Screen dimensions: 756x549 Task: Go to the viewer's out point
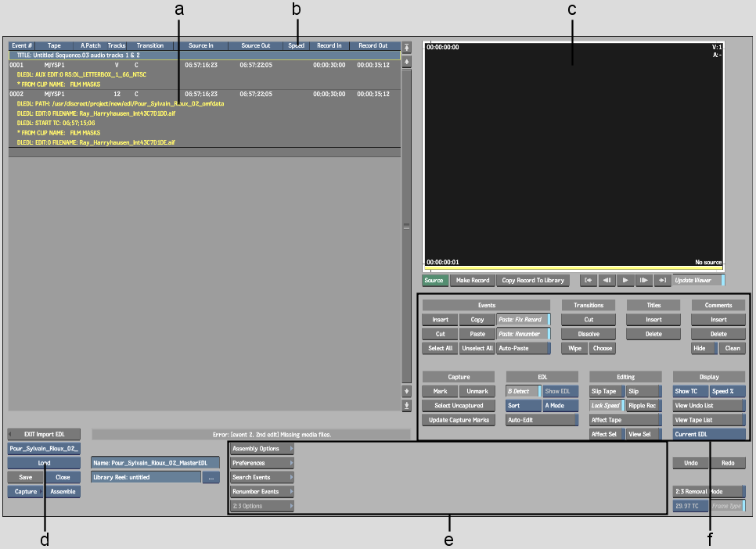(x=662, y=280)
